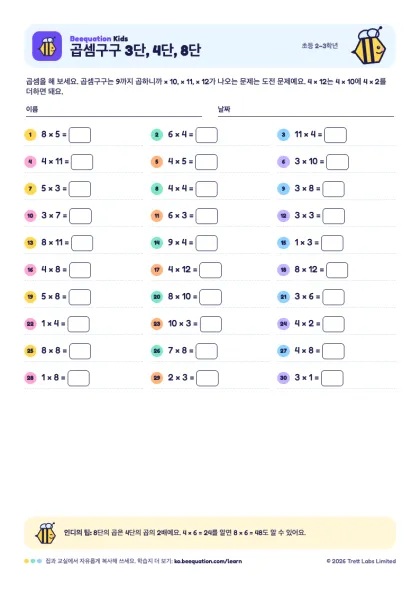Click the bee mascot in the header corner
Screen dimensions: 420x595
(x=369, y=46)
